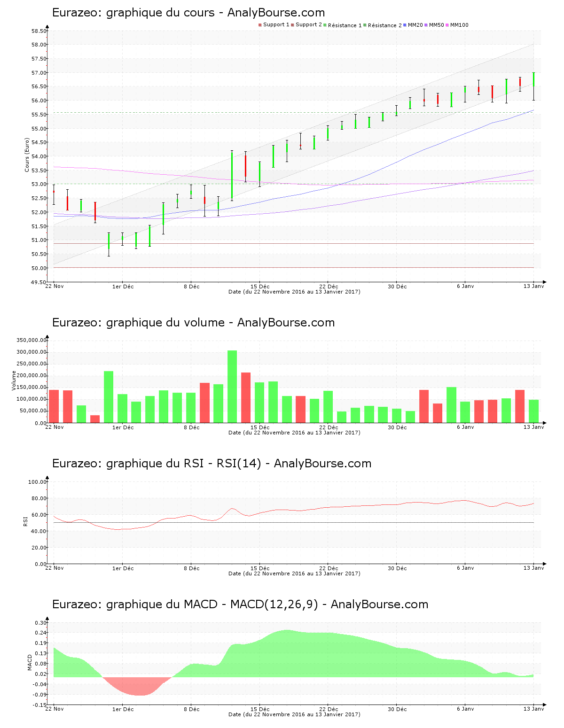Click the 200,000.00 volume axis value
The image size is (564, 728).
click(31, 376)
